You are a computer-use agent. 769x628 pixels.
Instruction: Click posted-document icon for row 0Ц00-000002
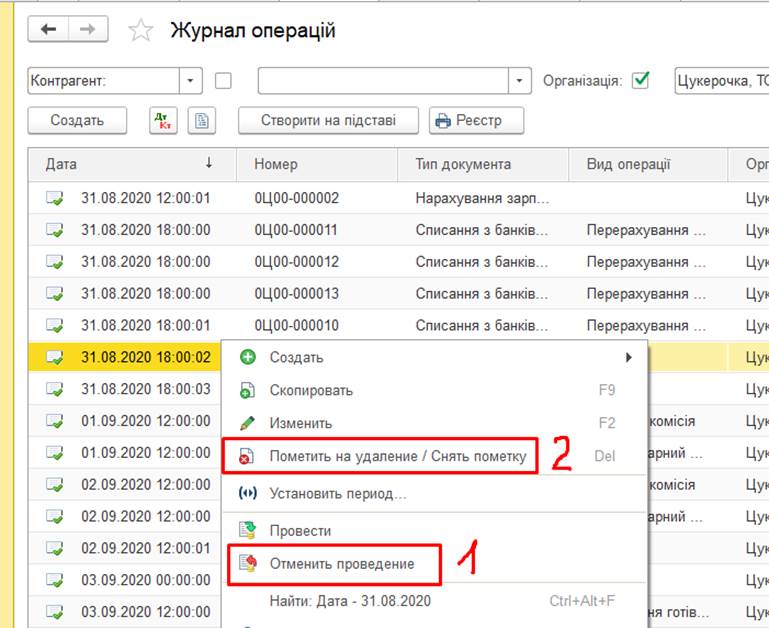pyautogui.click(x=54, y=199)
